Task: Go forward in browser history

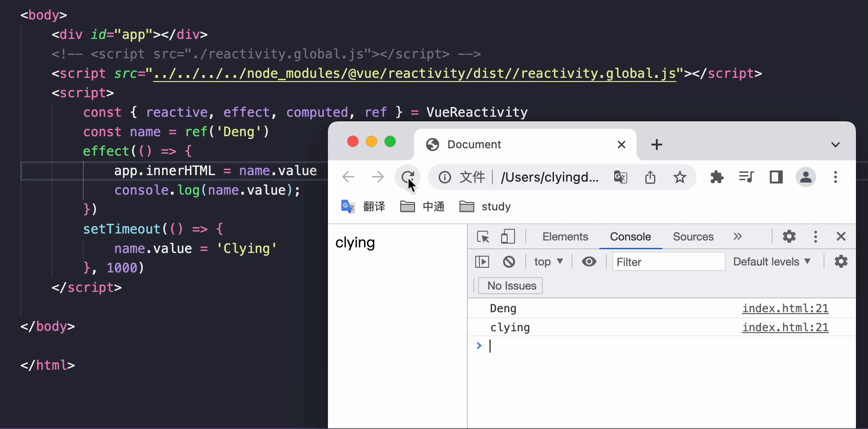Action: (x=378, y=177)
